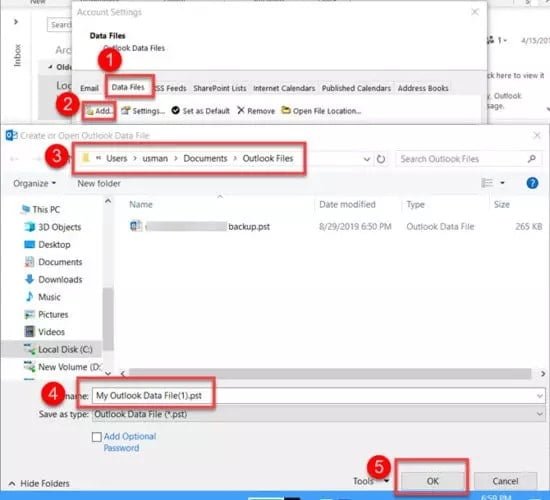Close the Account Settings window

[475, 12]
